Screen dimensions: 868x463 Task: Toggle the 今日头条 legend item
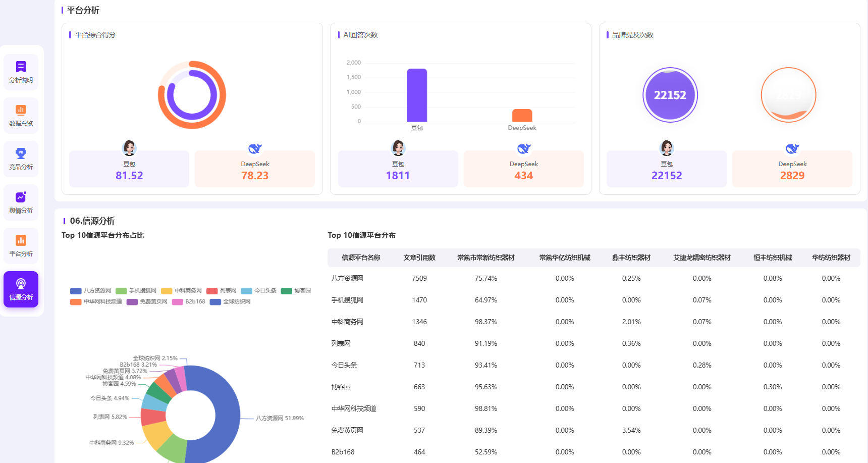pyautogui.click(x=259, y=291)
